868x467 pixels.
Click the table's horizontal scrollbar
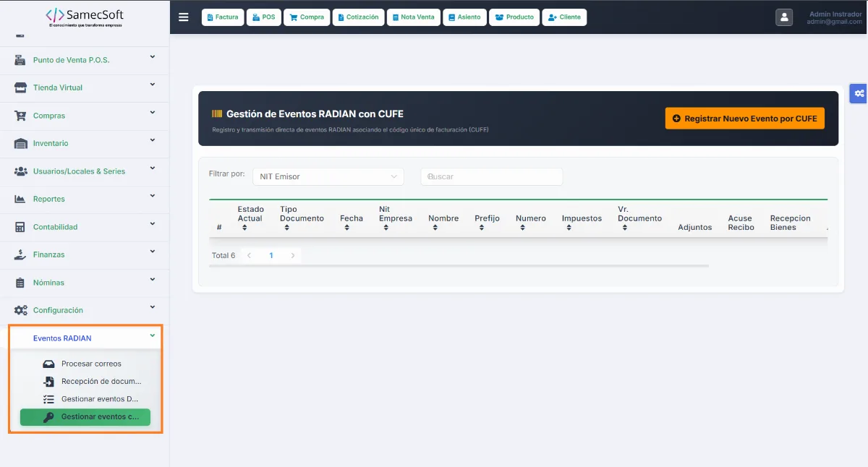[459, 266]
